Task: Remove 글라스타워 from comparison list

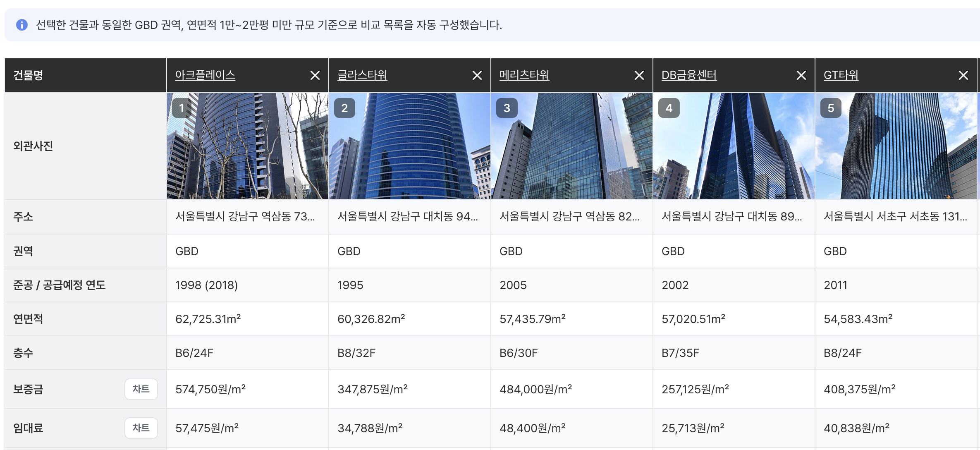Action: (x=477, y=75)
